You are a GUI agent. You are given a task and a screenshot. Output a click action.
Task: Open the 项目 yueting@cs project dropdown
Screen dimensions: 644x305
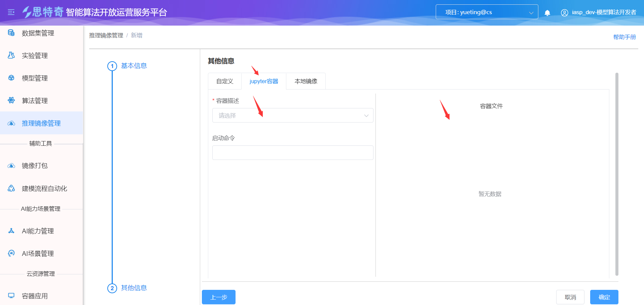pos(487,12)
